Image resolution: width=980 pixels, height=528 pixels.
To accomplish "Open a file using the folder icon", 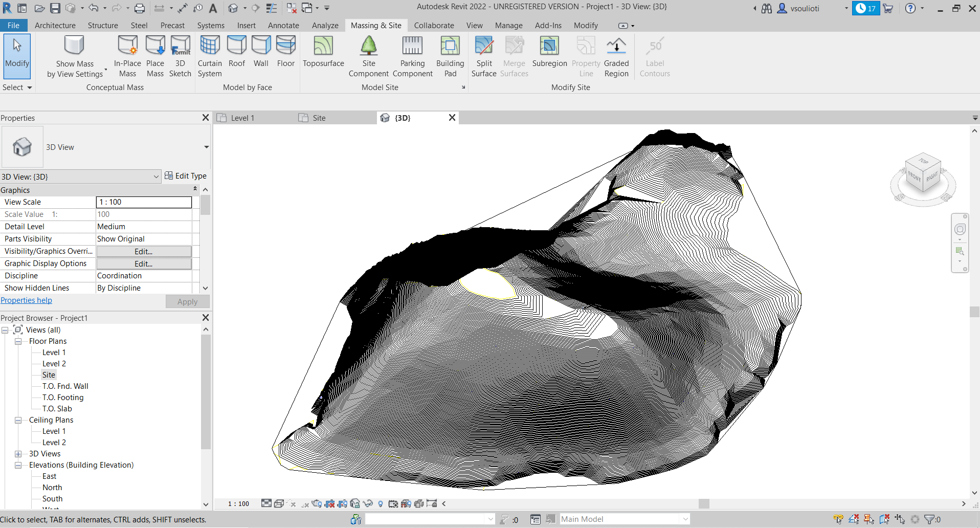I will [x=39, y=8].
